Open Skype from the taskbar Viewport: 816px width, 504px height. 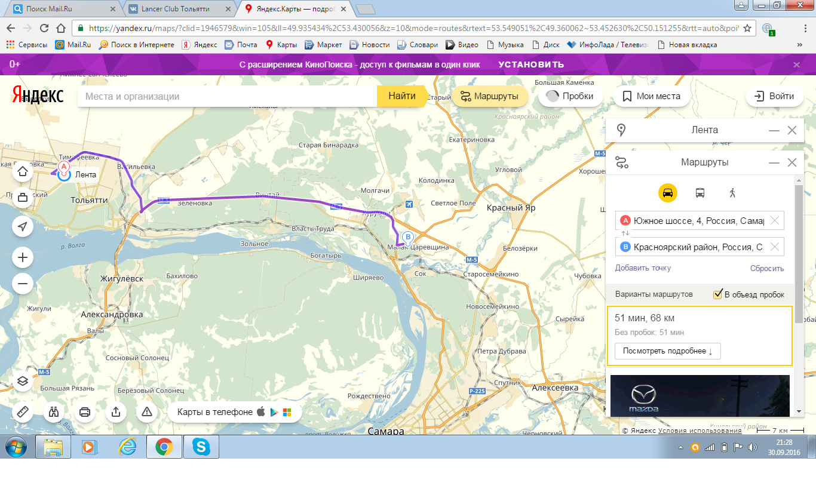pos(201,447)
